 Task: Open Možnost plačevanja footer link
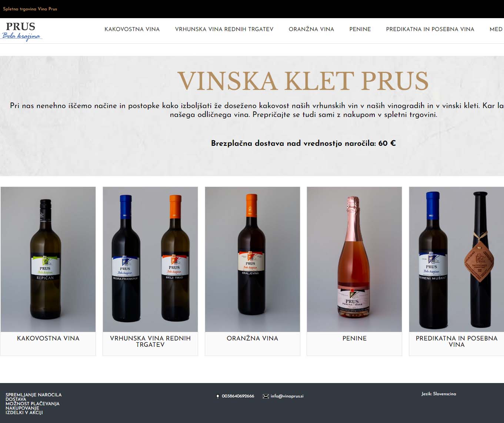[33, 404]
